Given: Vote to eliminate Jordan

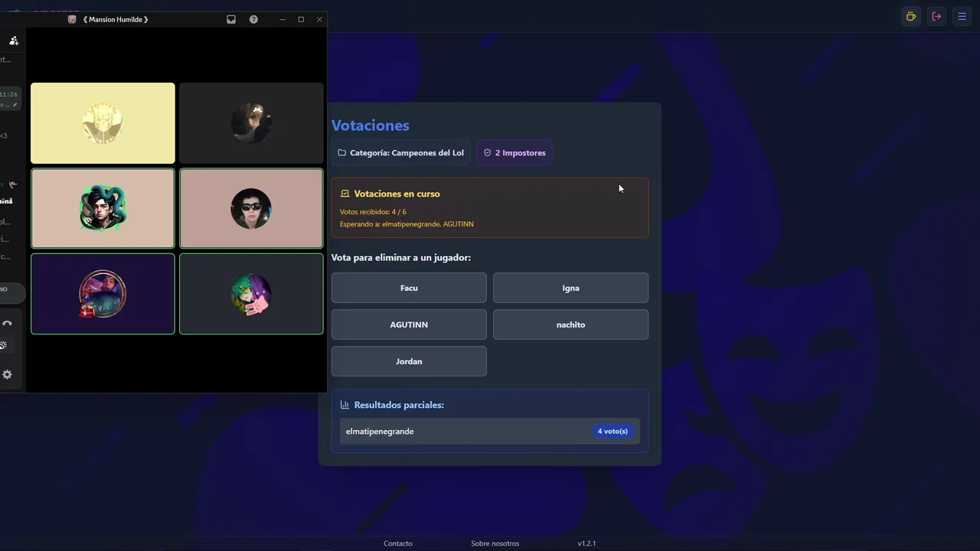Looking at the screenshot, I should 409,361.
